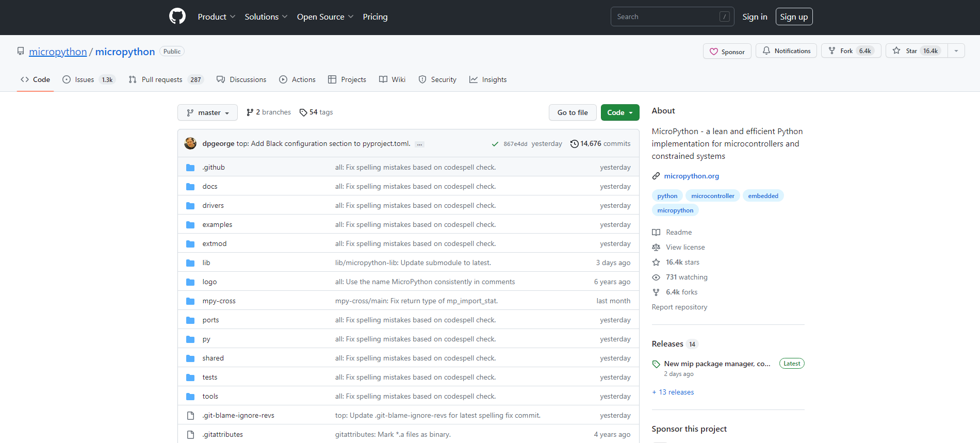Screen dimensions: 980x443
Task: Star the micropython repository
Action: coord(916,51)
